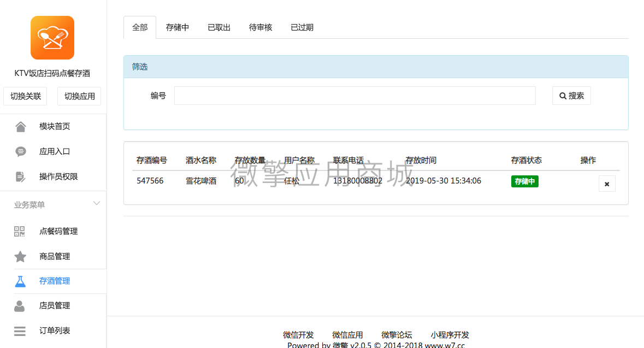
Task: Click the 操作 column header
Action: tap(588, 160)
